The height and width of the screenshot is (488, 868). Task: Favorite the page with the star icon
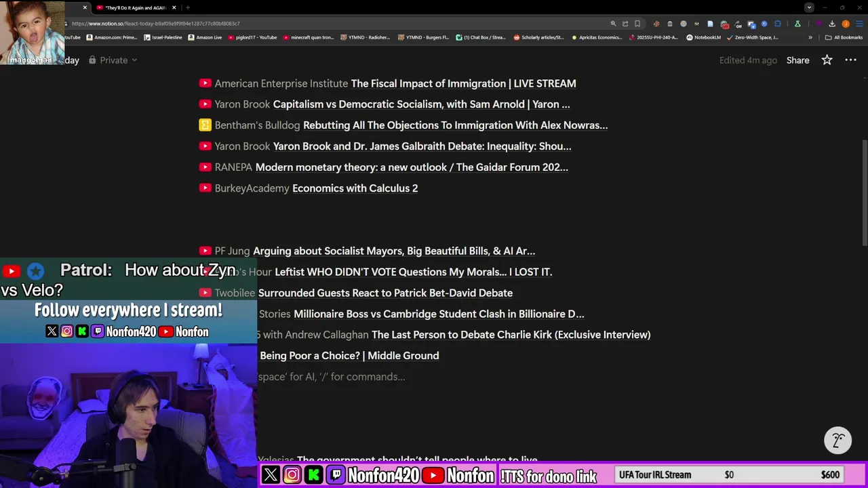point(827,60)
